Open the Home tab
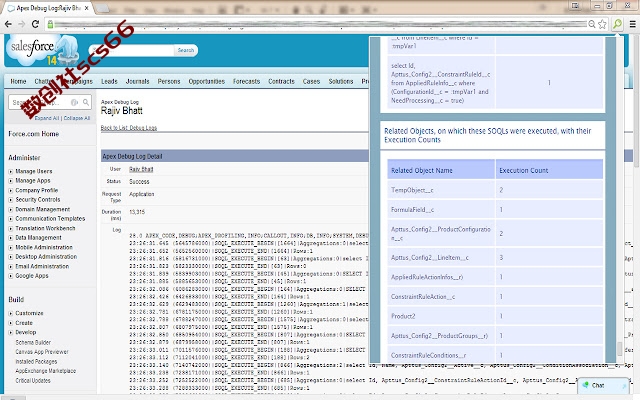 tap(18, 81)
